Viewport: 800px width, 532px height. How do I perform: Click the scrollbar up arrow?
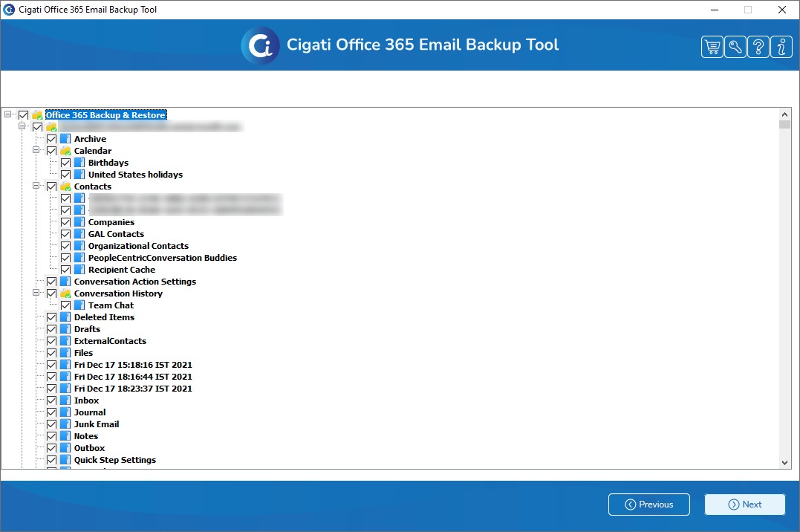pos(784,114)
